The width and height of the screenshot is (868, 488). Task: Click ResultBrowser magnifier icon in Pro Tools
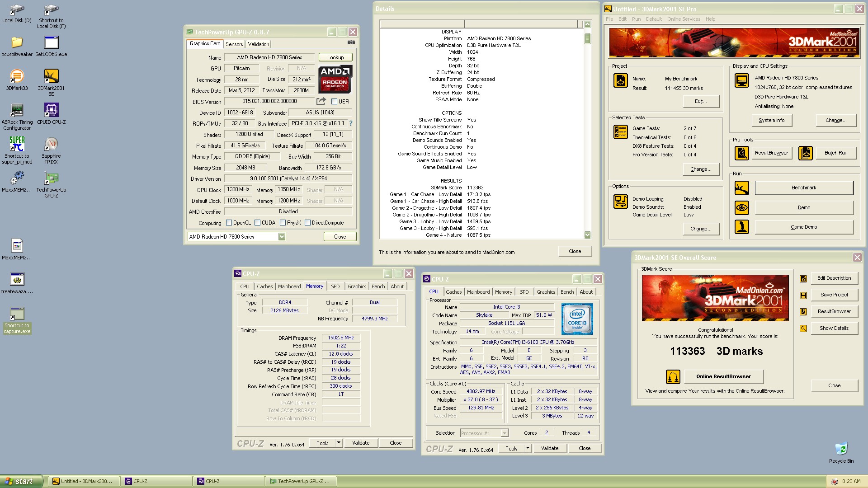point(741,153)
